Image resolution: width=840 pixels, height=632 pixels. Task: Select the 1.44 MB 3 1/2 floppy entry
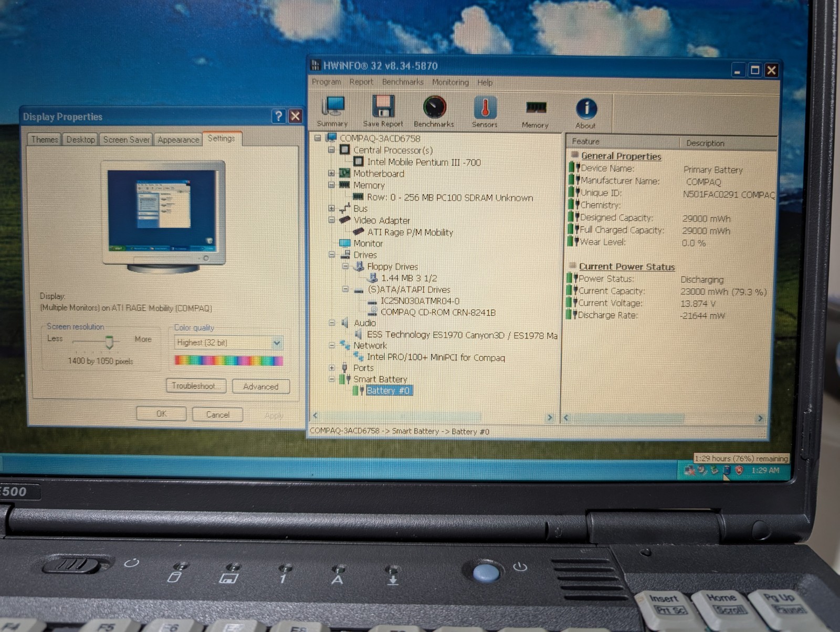409,278
